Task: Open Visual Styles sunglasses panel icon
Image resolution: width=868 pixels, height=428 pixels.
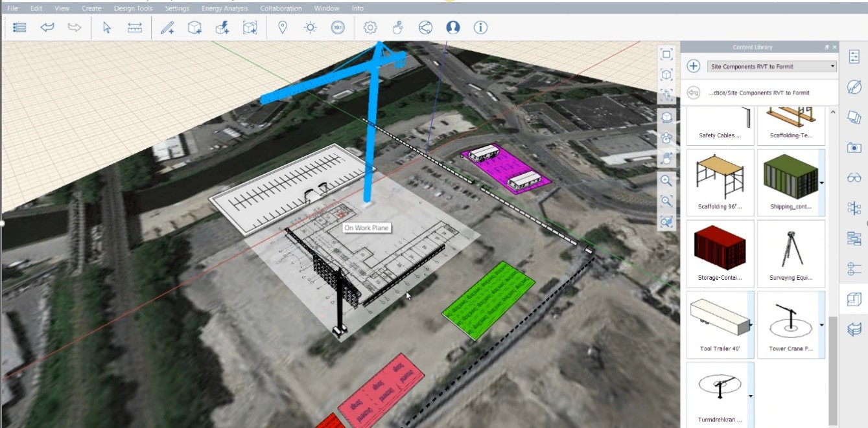Action: click(853, 177)
